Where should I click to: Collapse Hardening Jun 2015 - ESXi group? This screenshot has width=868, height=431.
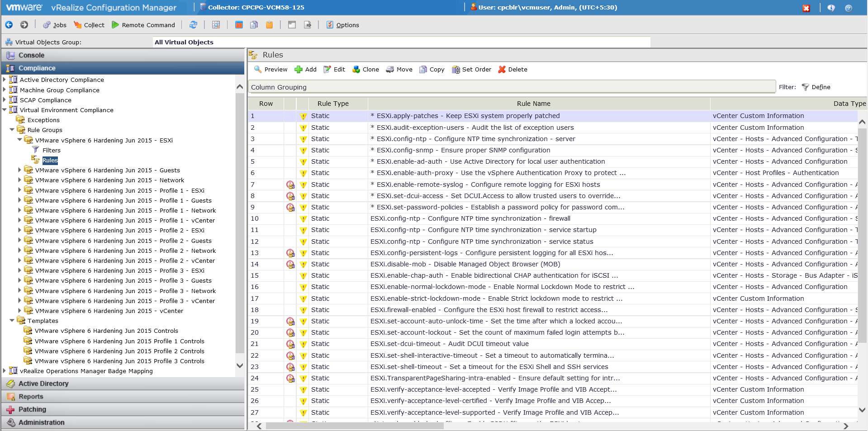20,140
